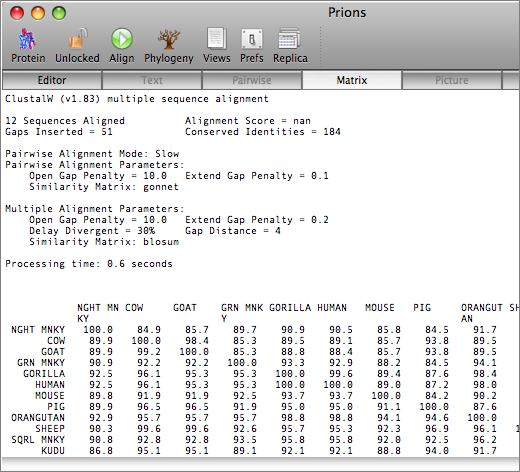Click 'Similarity Matrix: gonnet' line

(x=104, y=187)
